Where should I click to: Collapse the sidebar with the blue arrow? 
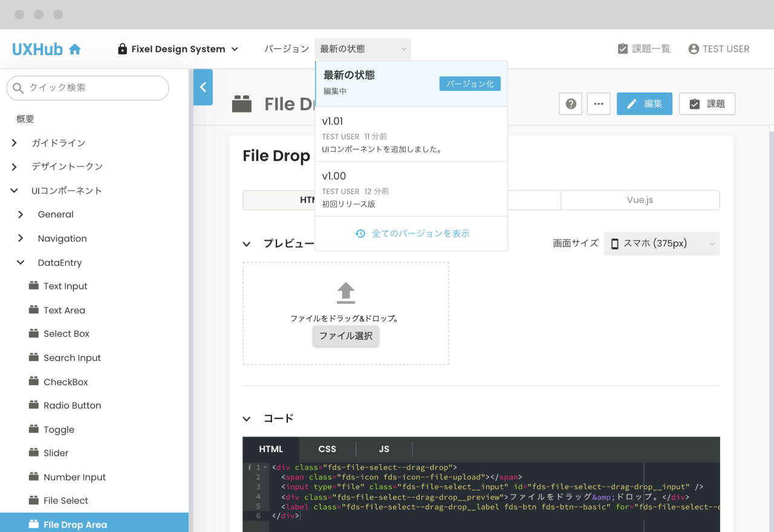coord(203,87)
